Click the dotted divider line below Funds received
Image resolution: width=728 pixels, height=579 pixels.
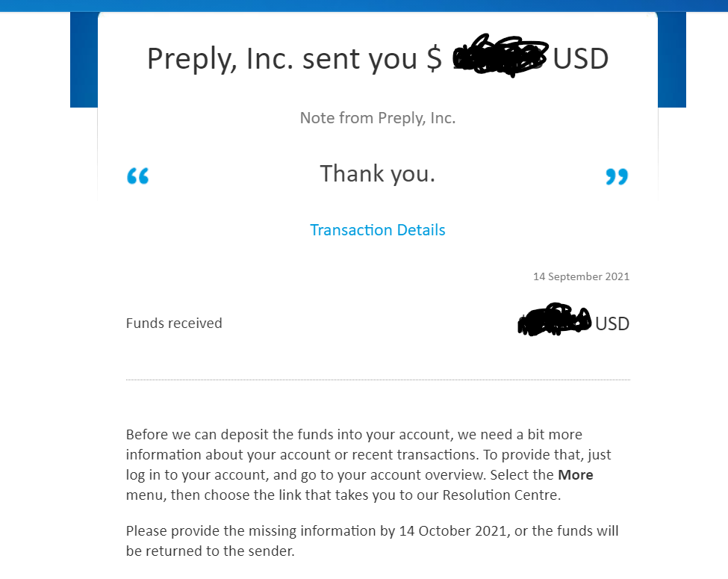point(378,380)
